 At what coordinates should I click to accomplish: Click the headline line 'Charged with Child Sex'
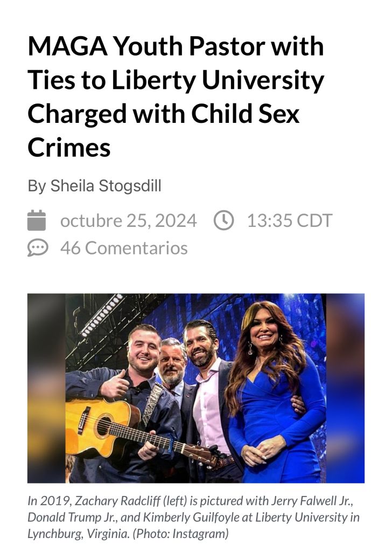point(164,114)
